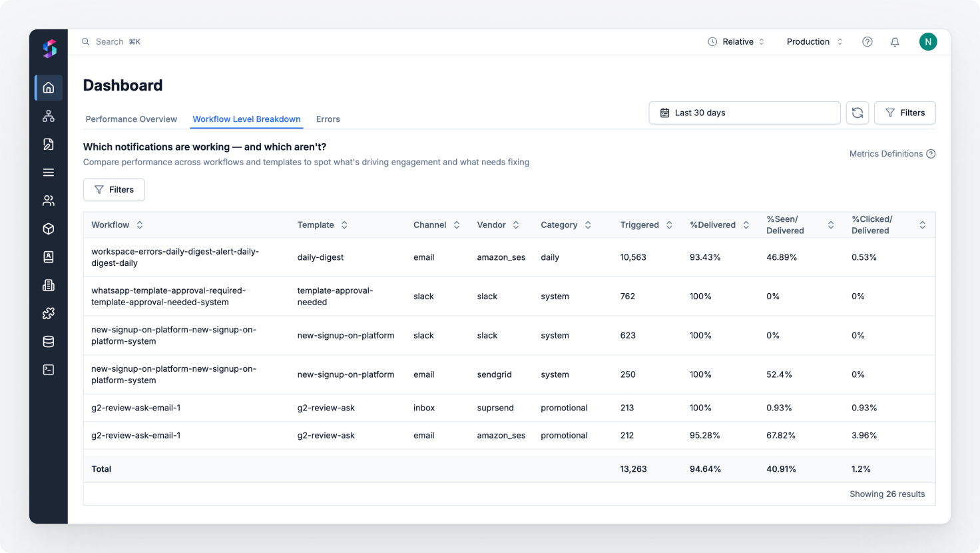Viewport: 980px width, 553px height.
Task: Open the user avatar N menu
Action: click(x=928, y=41)
